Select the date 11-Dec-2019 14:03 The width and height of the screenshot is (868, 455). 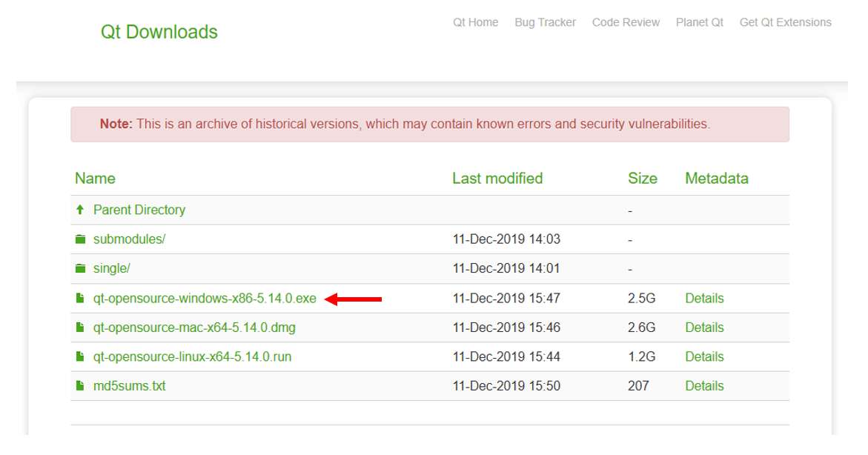coord(506,239)
